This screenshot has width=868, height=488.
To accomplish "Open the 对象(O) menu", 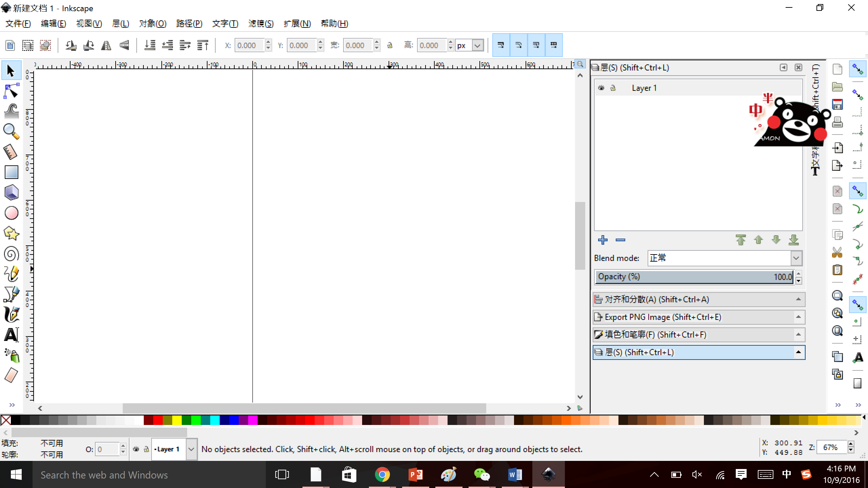I will coord(153,23).
